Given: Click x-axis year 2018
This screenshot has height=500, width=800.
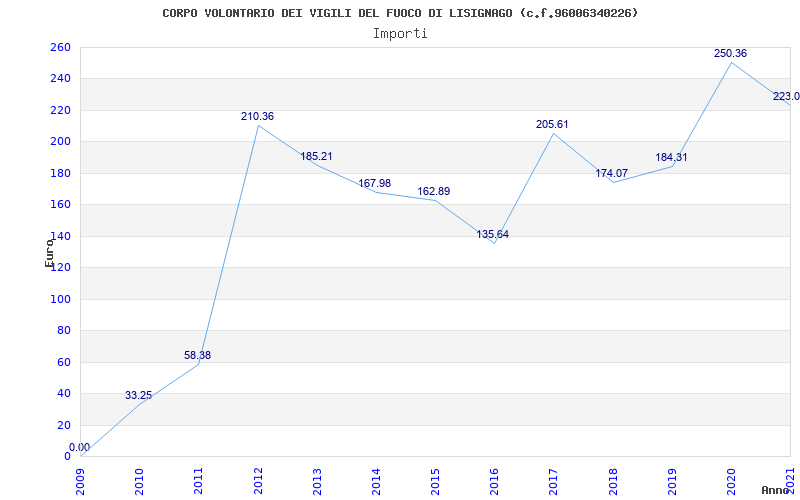Looking at the screenshot, I should point(613,481).
